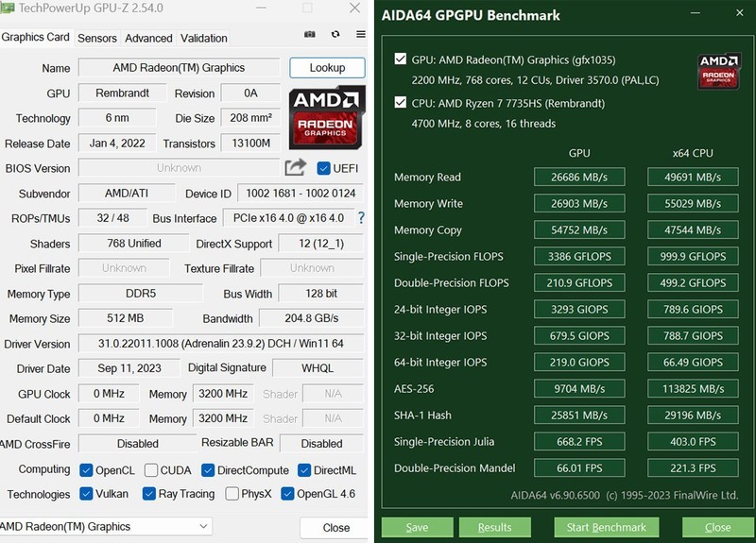Viewport: 756px width, 543px height.
Task: Open the Advanced tab
Action: pos(148,38)
